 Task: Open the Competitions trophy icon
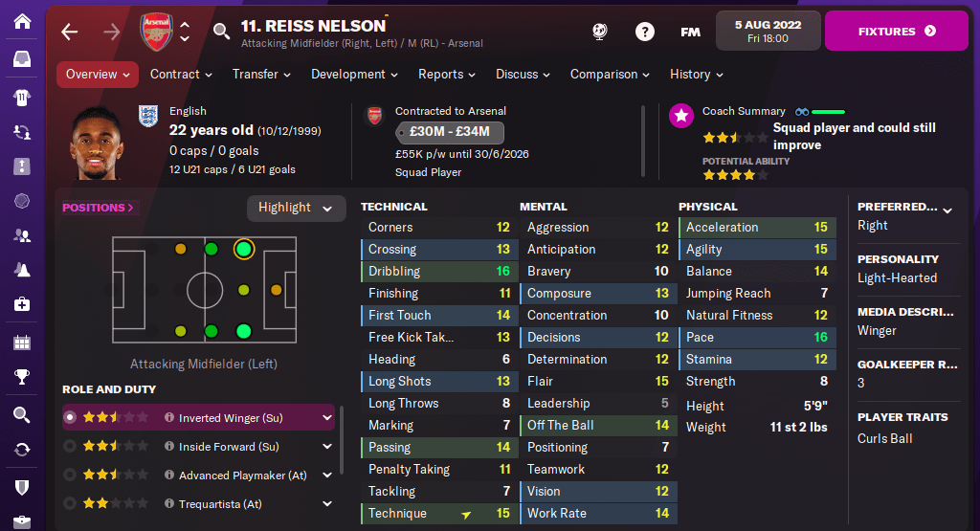(x=22, y=378)
